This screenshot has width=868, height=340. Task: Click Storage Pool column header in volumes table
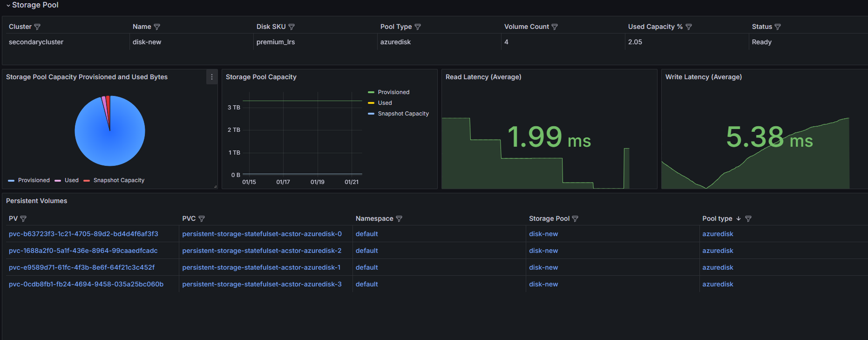coord(549,219)
